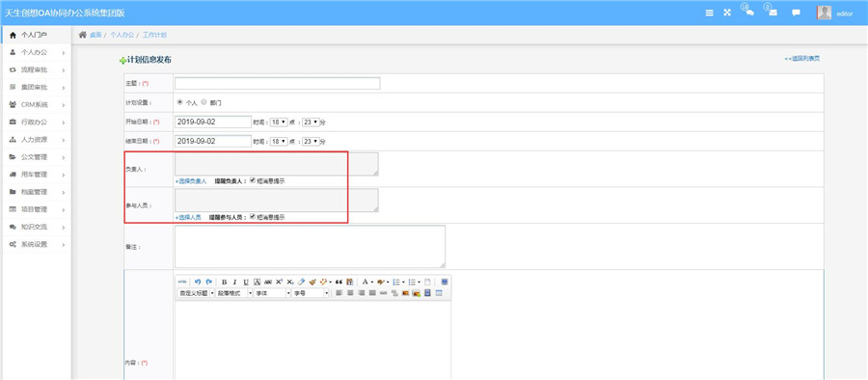Screen dimensions: 868x380
Task: Open the ordered list style dropdown arrow
Action: pos(403,282)
